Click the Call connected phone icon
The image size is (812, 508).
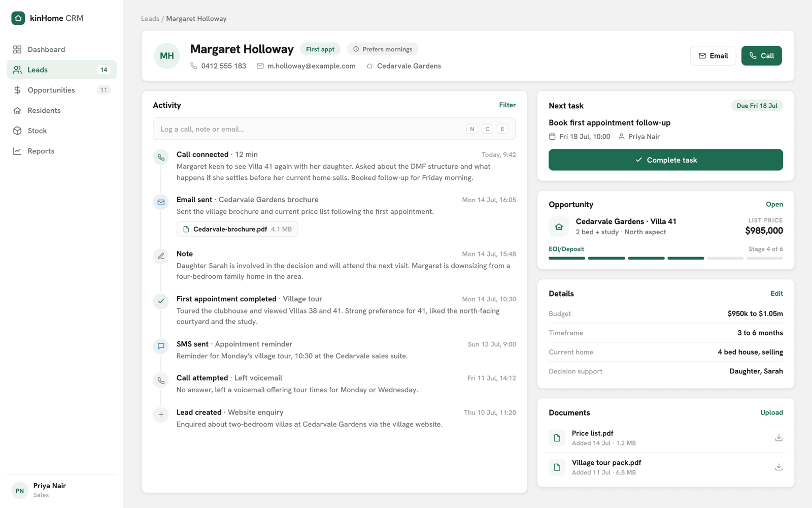click(161, 157)
